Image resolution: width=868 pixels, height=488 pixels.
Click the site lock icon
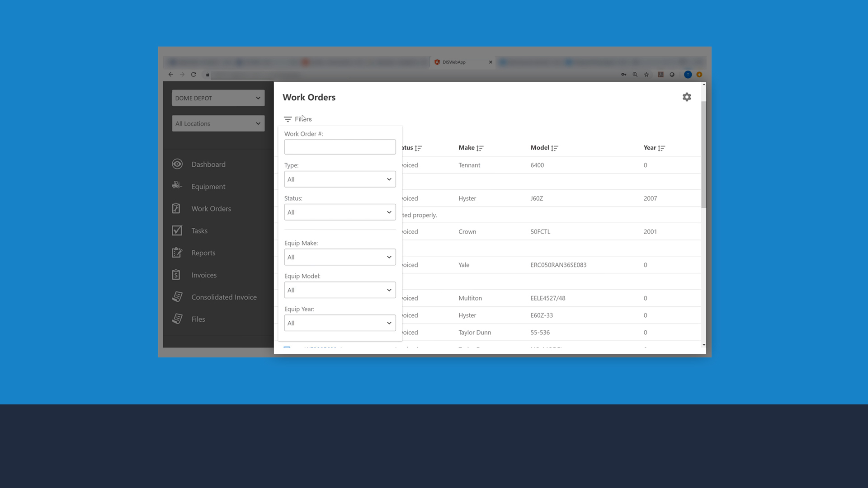pyautogui.click(x=208, y=75)
